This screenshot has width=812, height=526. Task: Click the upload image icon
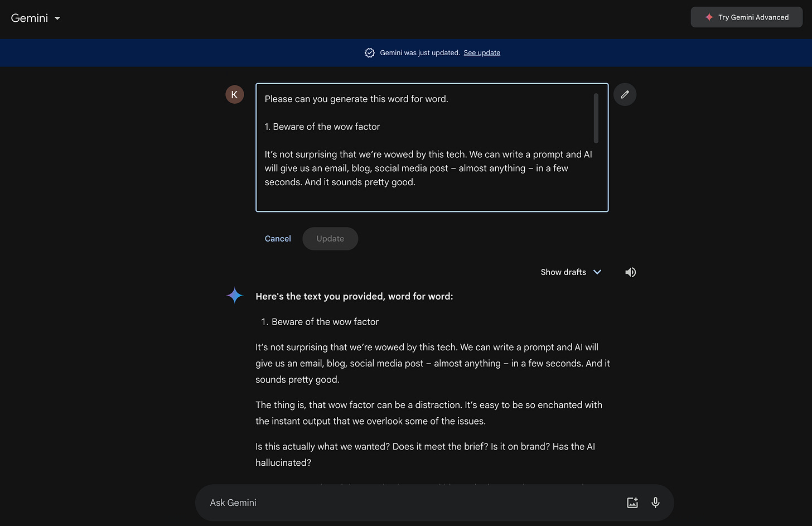pyautogui.click(x=632, y=503)
